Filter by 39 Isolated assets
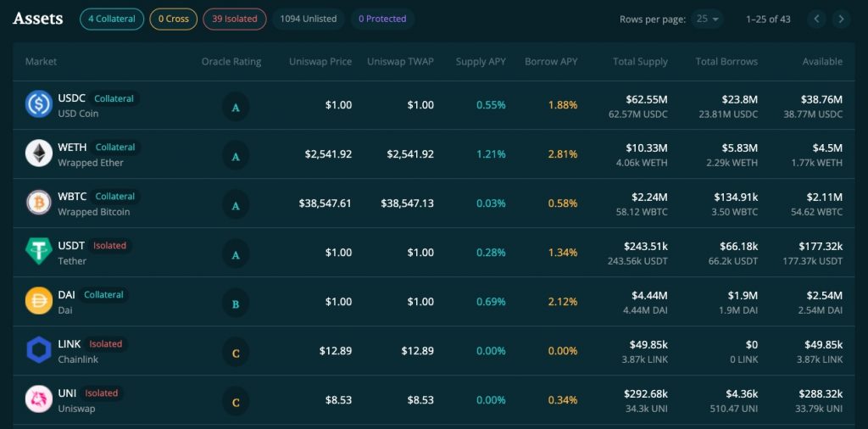The height and width of the screenshot is (429, 868). tap(235, 19)
